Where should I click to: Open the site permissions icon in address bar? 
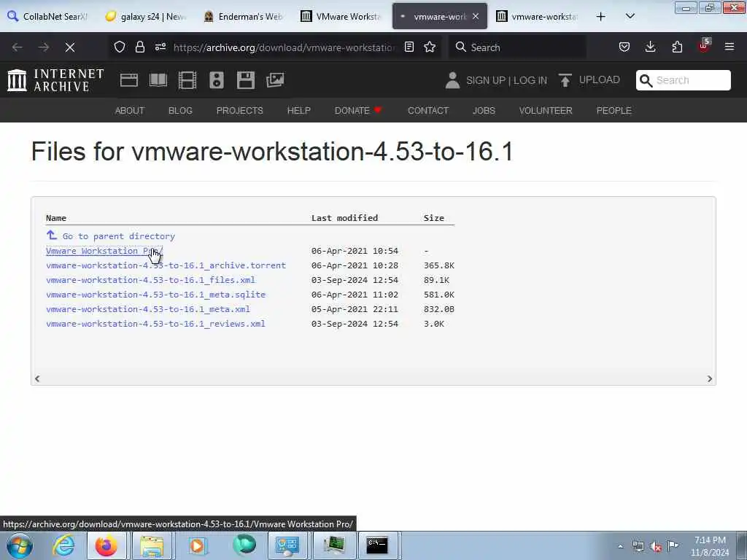coord(160,47)
